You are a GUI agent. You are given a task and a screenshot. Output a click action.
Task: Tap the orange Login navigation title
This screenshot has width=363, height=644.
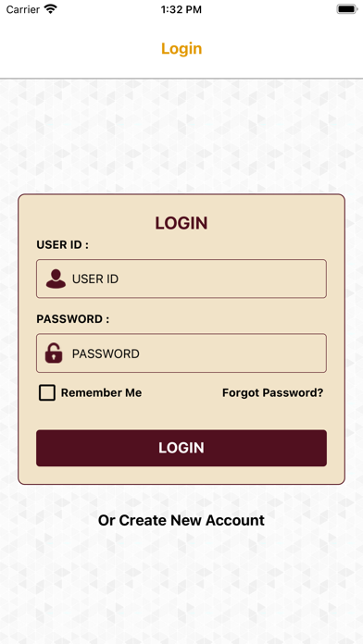click(x=181, y=48)
